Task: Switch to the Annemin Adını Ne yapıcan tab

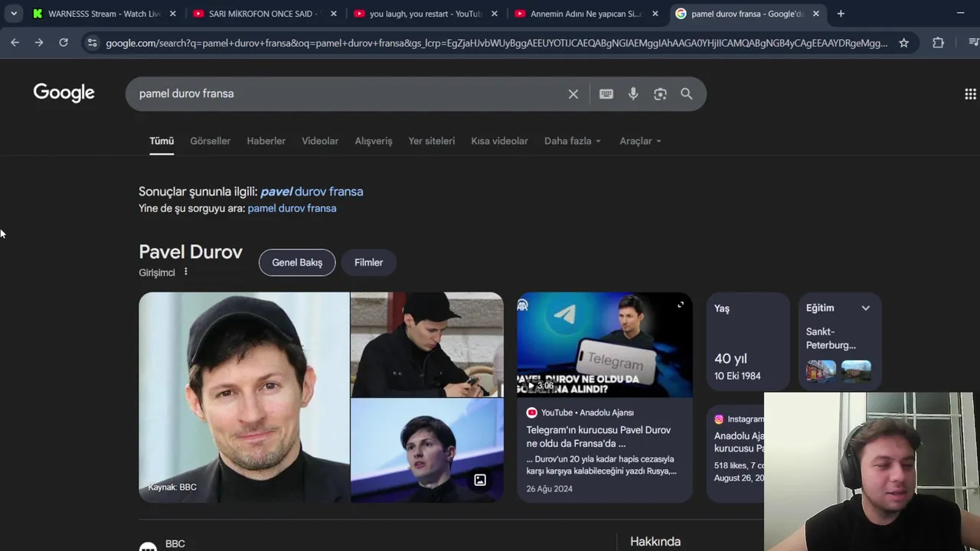Action: pos(586,14)
